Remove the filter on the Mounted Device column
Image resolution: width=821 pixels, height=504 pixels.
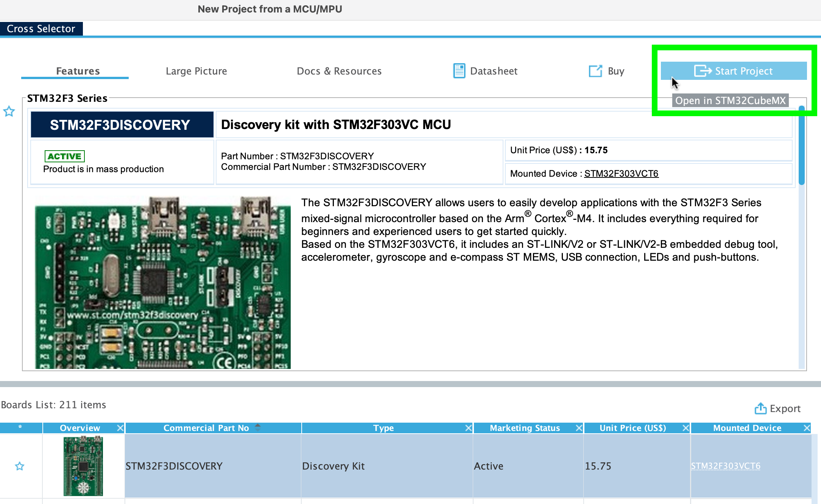(x=806, y=428)
